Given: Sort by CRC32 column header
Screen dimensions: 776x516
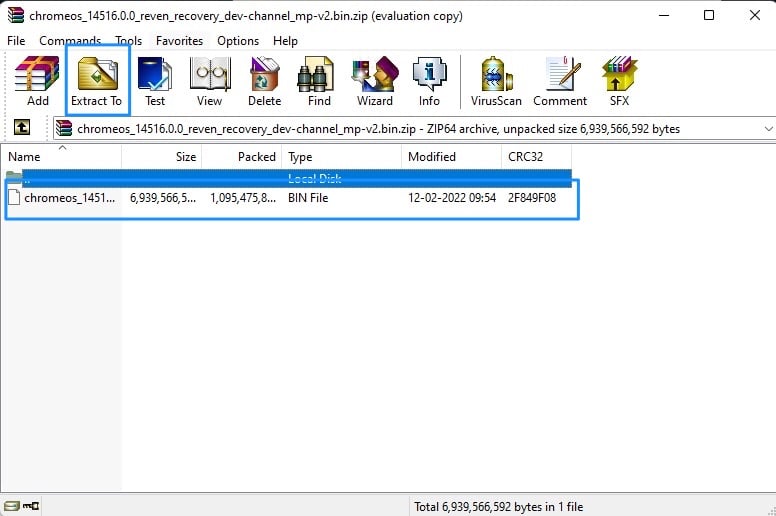Looking at the screenshot, I should click(x=537, y=157).
